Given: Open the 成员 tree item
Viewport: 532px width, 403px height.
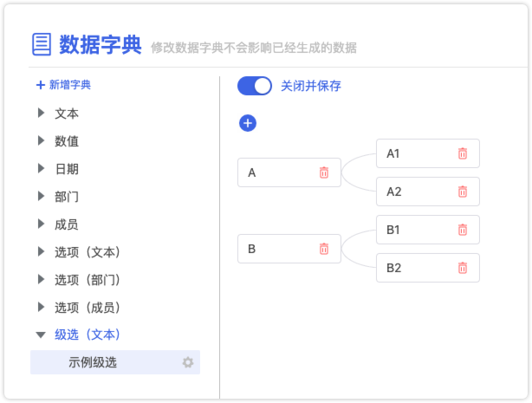Looking at the screenshot, I should (x=67, y=224).
